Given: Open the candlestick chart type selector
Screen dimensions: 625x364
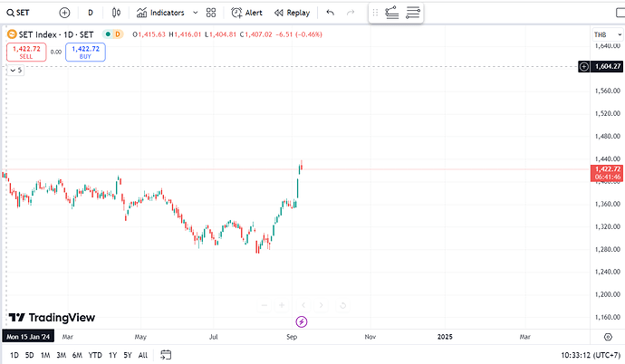Looking at the screenshot, I should [x=117, y=13].
